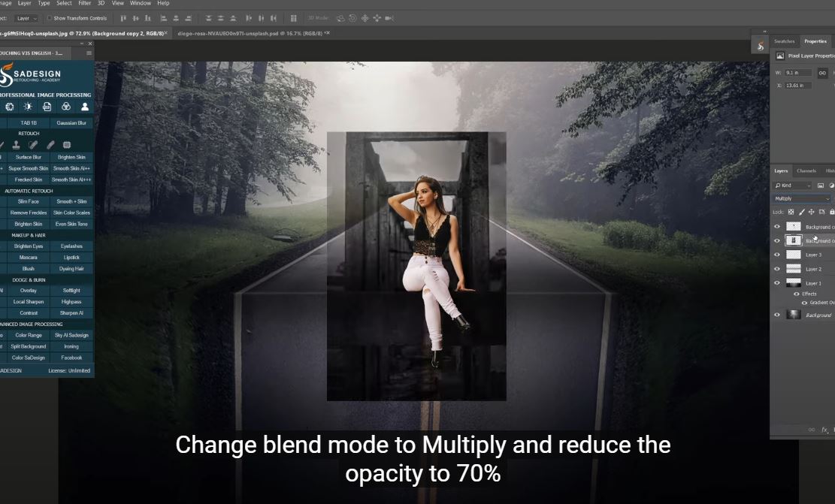835x504 pixels.
Task: Click the lock transparent pixels icon
Action: 791,212
